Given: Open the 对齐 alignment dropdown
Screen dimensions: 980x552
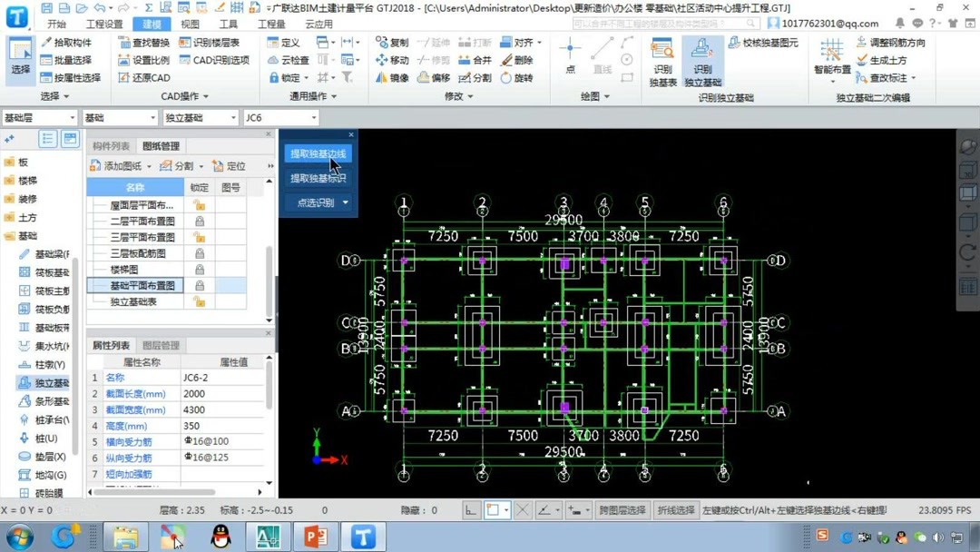Looking at the screenshot, I should 538,43.
